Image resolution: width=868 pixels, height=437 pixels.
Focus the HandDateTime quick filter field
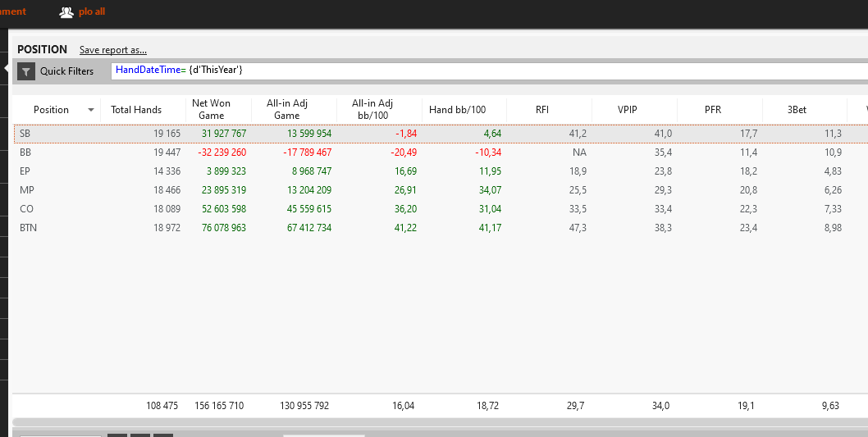point(489,71)
